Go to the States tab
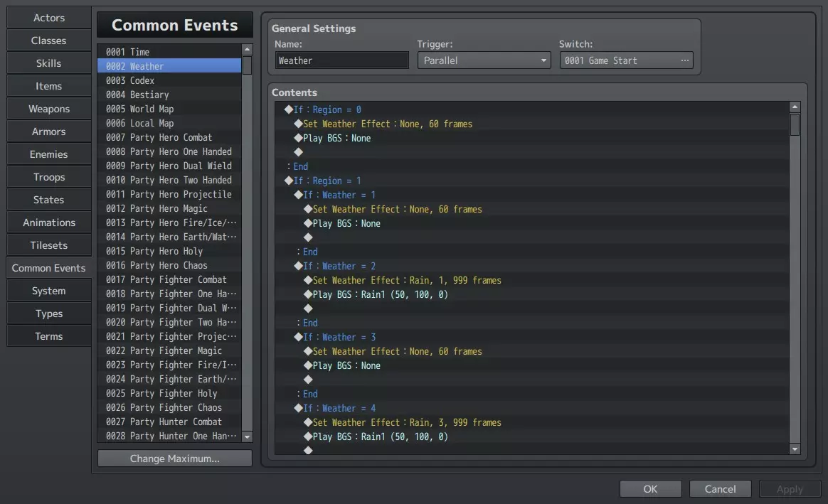The image size is (828, 504). tap(48, 200)
